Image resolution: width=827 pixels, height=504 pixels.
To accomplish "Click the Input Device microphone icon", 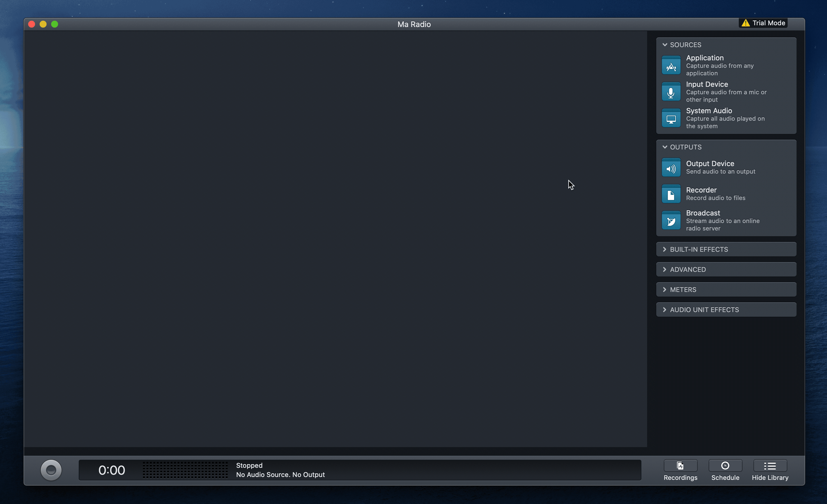I will [x=671, y=92].
